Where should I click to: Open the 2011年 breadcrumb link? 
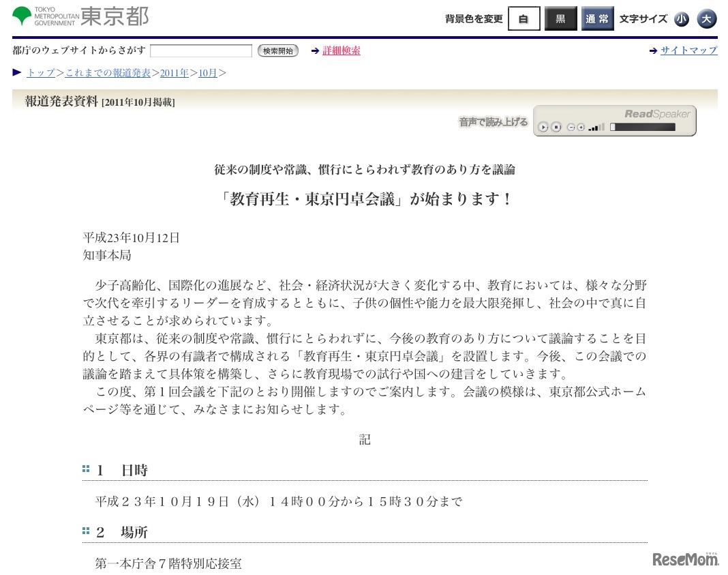tap(175, 73)
